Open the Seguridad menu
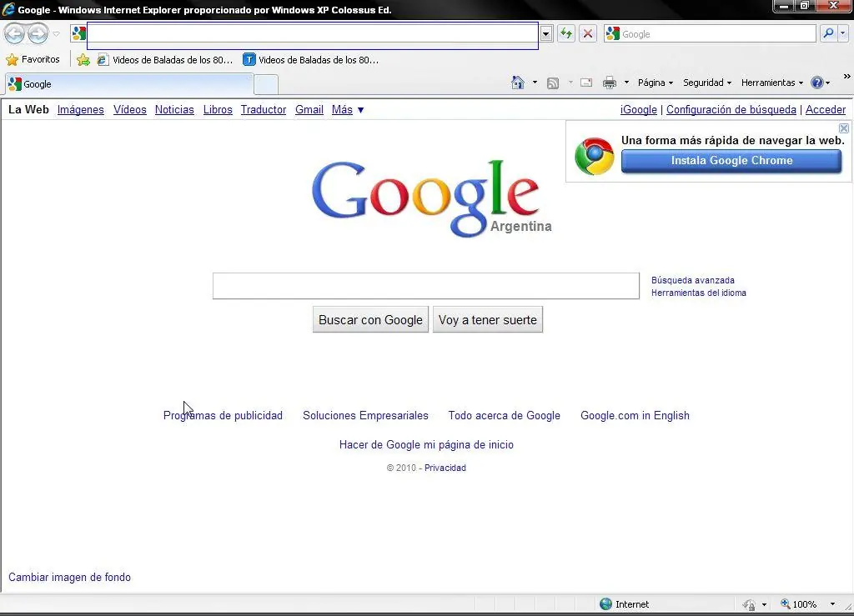The image size is (854, 616). pyautogui.click(x=707, y=83)
